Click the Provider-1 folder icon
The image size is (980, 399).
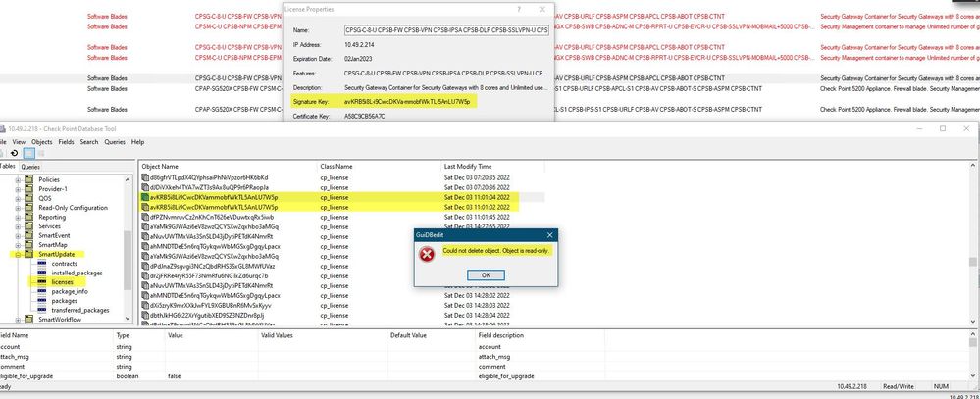coord(29,189)
